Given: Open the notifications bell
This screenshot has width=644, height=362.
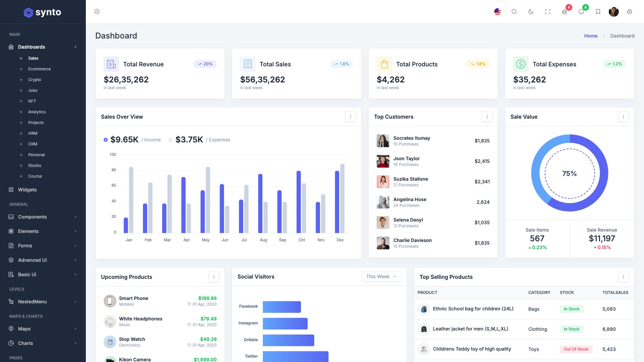Looking at the screenshot, I should (581, 11).
